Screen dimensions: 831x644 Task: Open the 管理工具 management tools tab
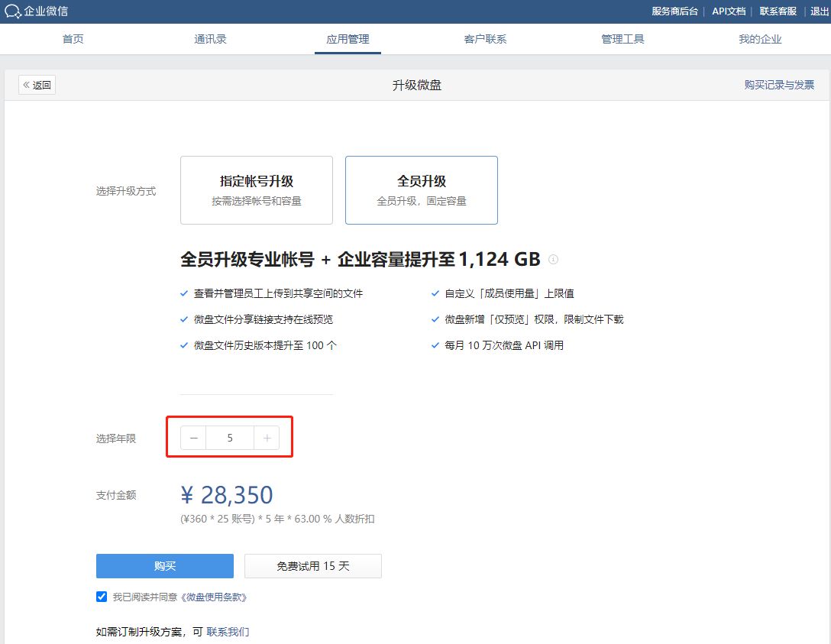[622, 39]
